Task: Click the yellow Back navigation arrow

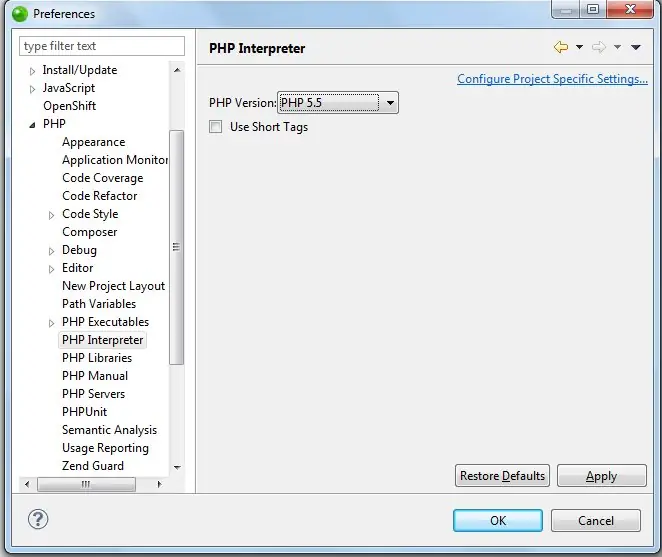Action: point(561,47)
